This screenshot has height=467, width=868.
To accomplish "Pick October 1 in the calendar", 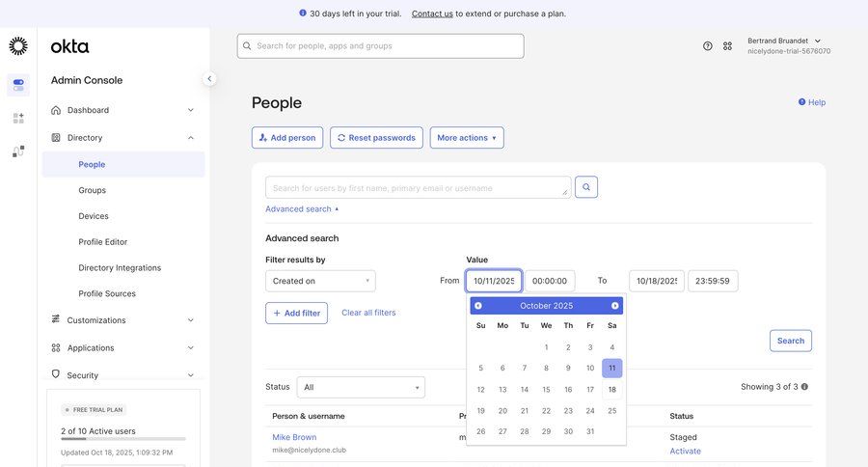I will [x=547, y=347].
